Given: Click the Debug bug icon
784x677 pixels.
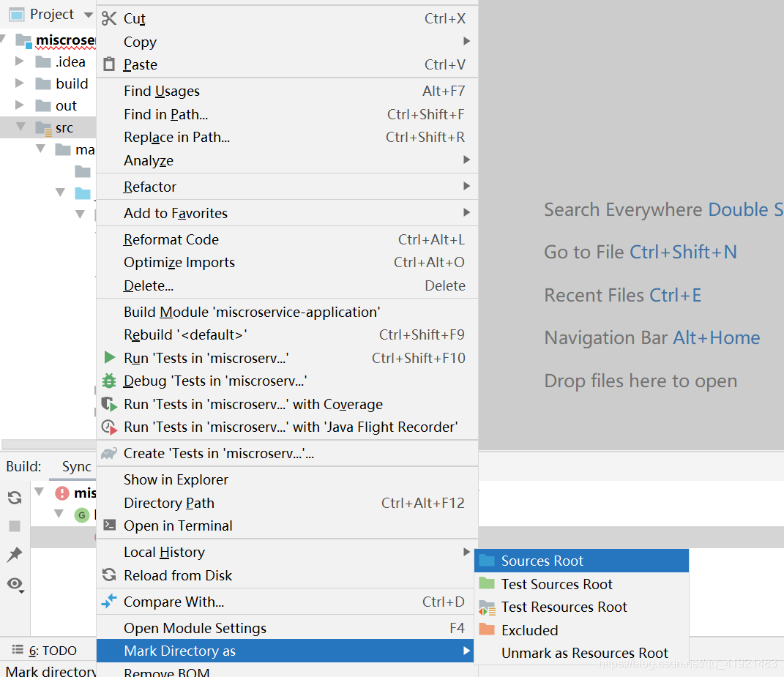Looking at the screenshot, I should [109, 381].
